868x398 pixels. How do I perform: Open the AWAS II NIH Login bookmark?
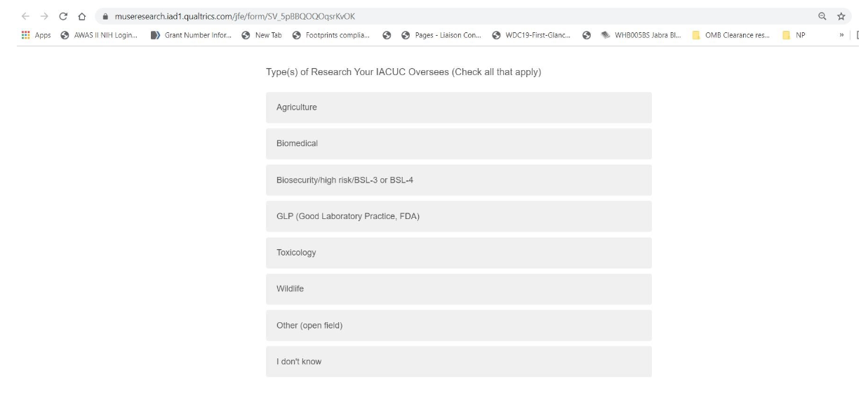(x=99, y=35)
